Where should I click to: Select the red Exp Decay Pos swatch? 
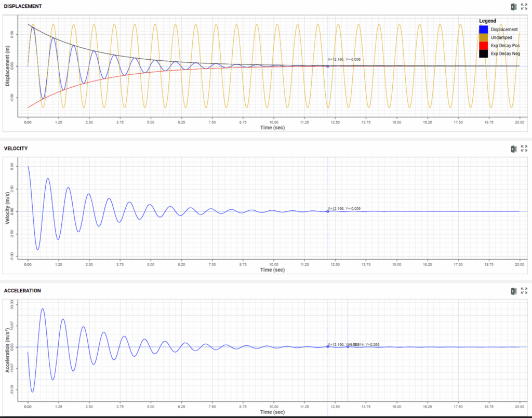pos(483,46)
